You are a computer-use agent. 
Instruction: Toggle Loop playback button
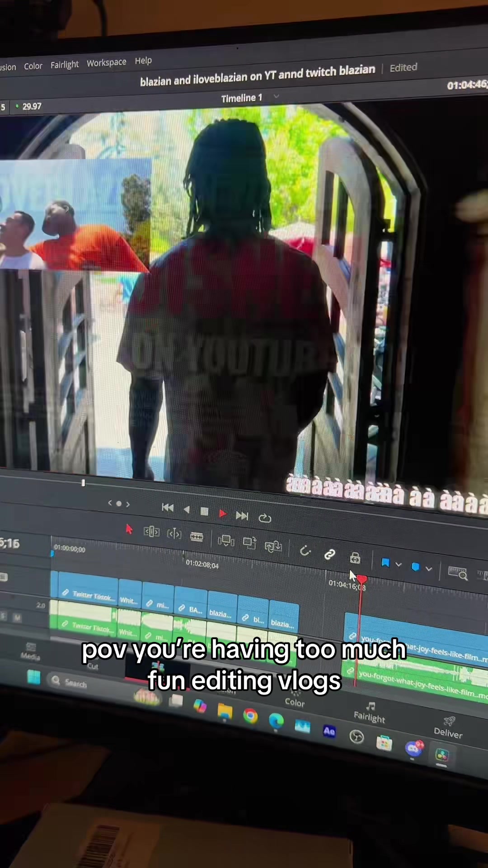265,518
